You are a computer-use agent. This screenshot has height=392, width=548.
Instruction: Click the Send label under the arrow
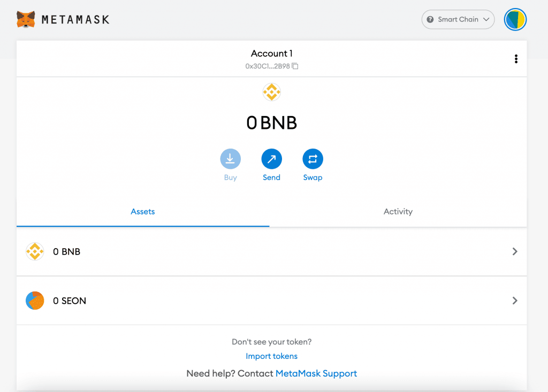point(271,178)
